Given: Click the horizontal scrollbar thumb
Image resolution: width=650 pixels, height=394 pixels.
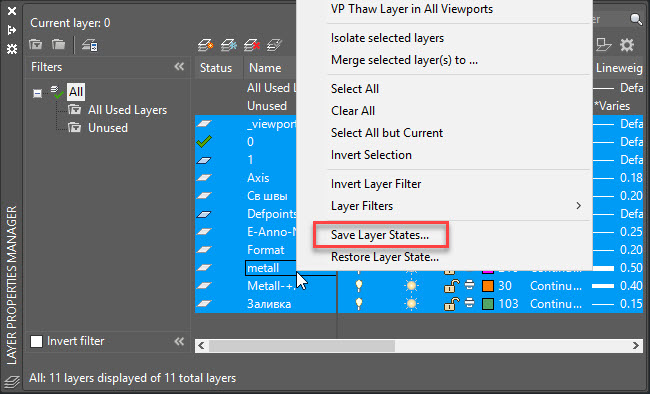Looking at the screenshot, I should tap(302, 345).
